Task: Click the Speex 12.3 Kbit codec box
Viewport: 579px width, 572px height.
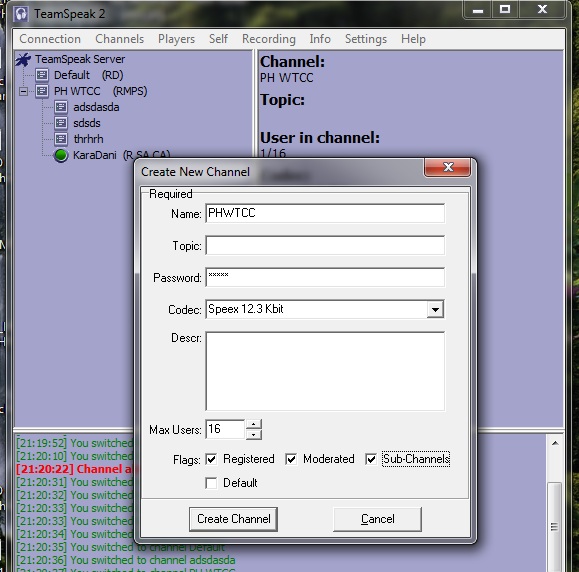Action: point(316,309)
